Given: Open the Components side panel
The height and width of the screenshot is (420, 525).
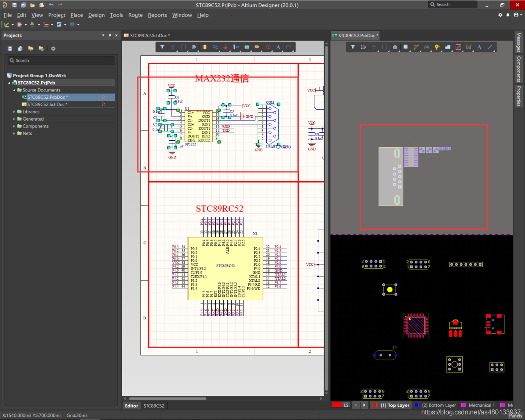Looking at the screenshot, I should (x=519, y=69).
